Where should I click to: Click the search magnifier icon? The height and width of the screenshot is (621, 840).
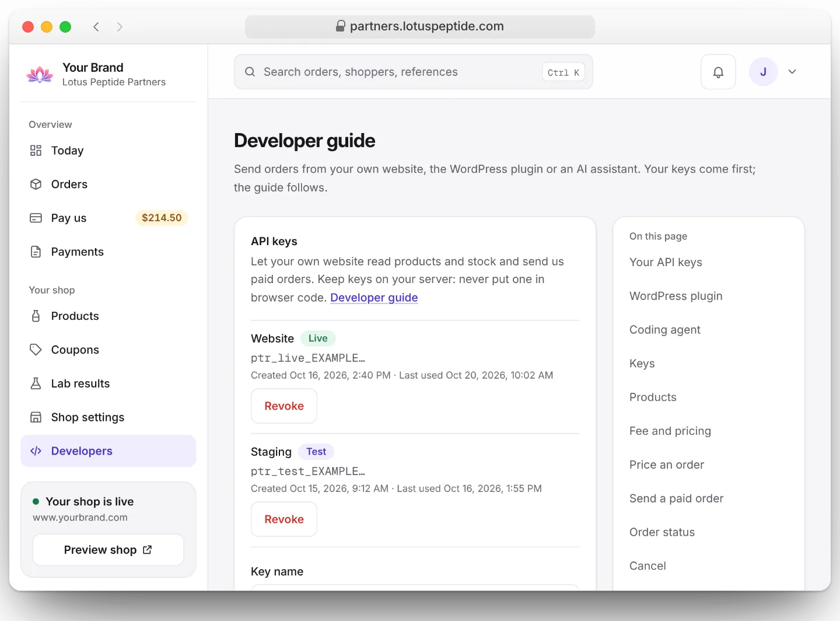(x=250, y=72)
